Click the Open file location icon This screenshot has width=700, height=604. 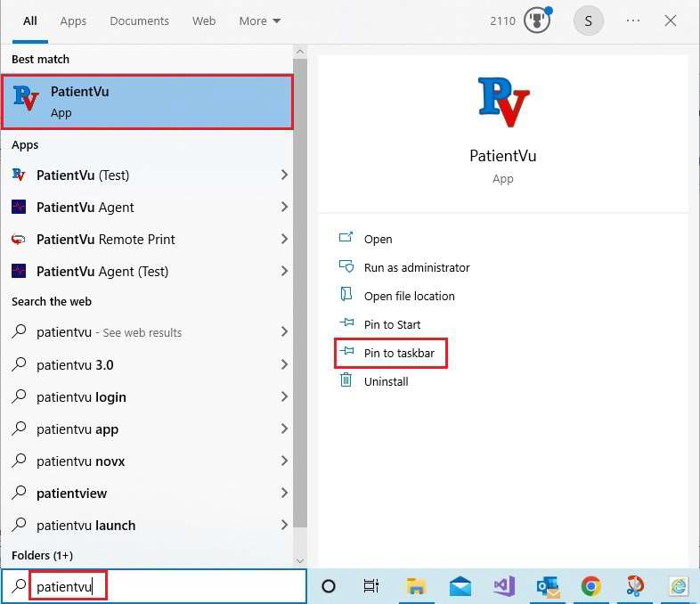pyautogui.click(x=346, y=294)
